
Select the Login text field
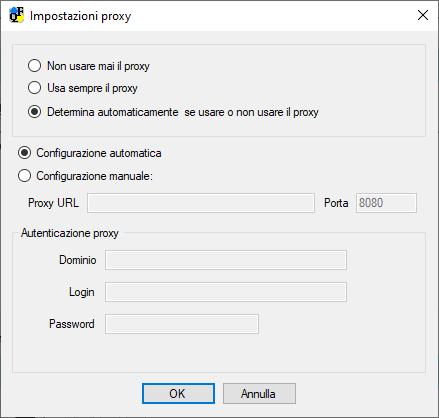[226, 292]
